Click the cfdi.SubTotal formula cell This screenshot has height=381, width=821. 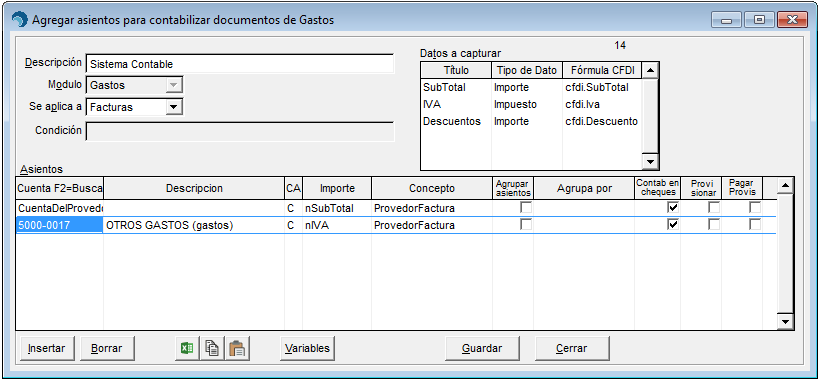pyautogui.click(x=602, y=87)
